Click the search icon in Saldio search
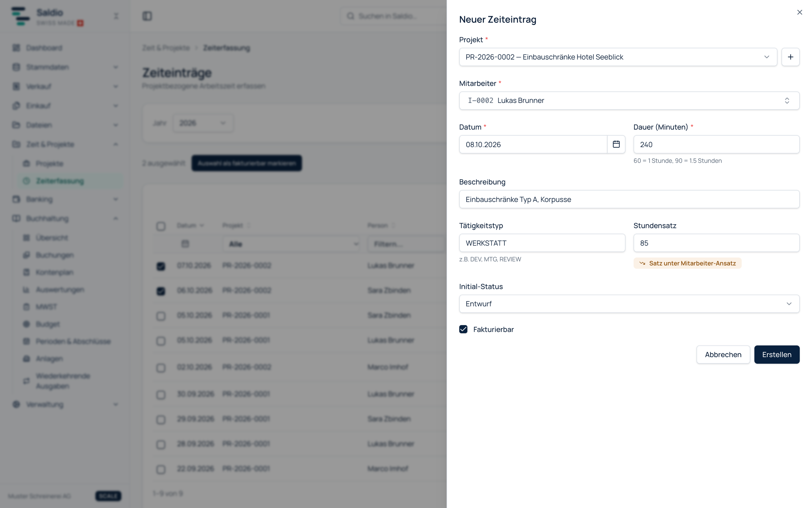This screenshot has height=508, width=812. [351, 16]
